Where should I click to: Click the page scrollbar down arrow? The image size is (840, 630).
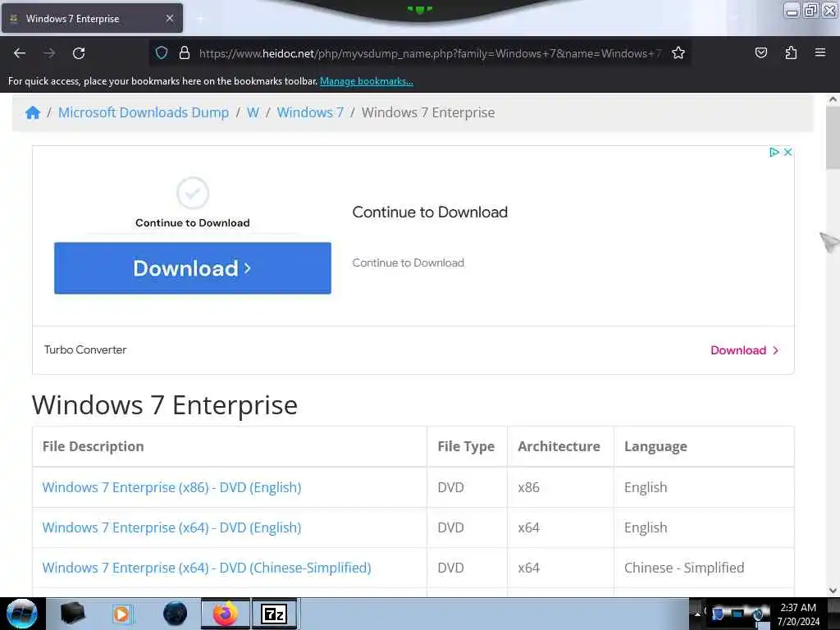pyautogui.click(x=833, y=591)
